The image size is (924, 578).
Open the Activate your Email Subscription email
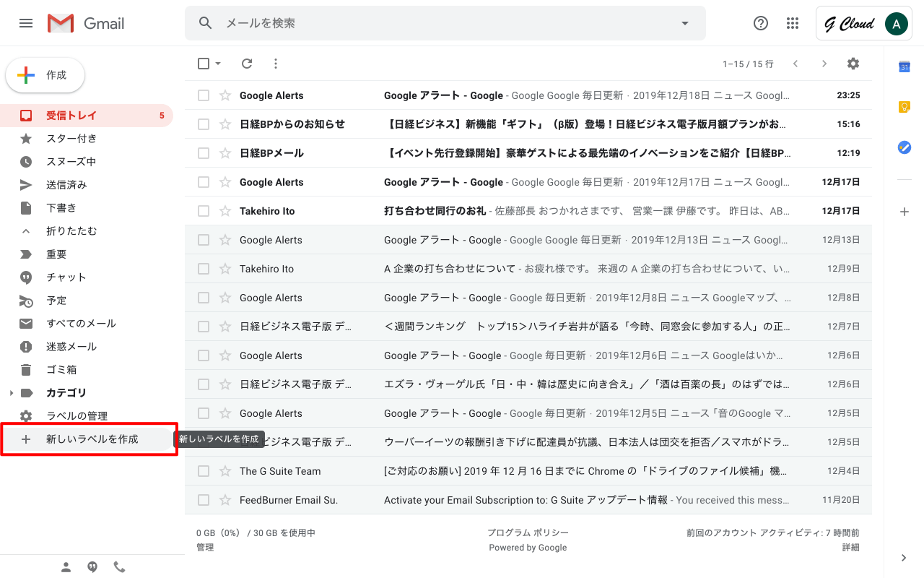pos(528,500)
